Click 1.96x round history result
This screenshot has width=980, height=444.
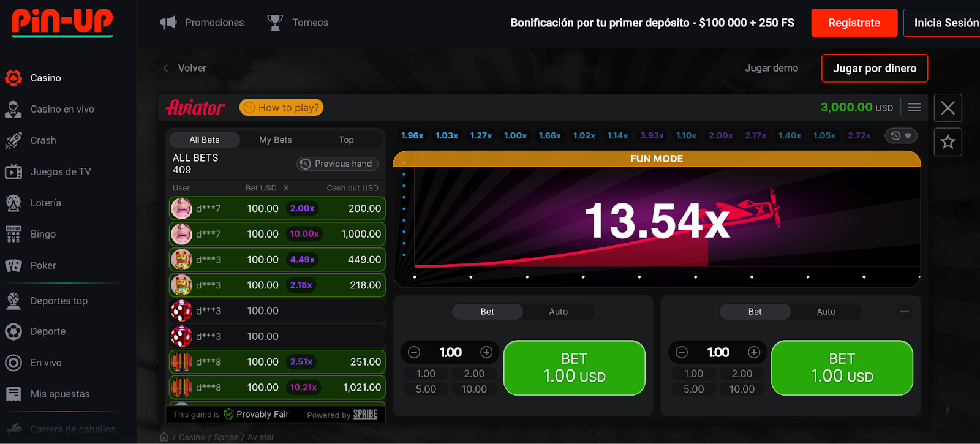pyautogui.click(x=412, y=135)
